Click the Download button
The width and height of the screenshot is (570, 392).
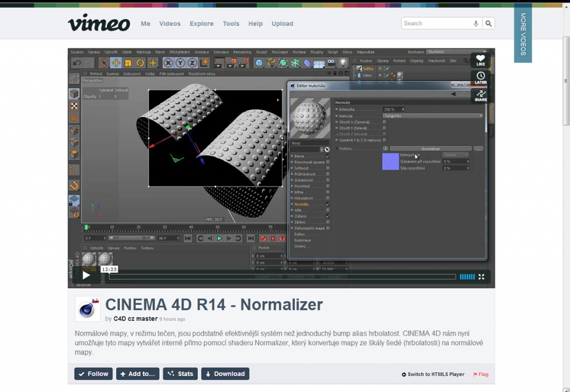click(225, 374)
